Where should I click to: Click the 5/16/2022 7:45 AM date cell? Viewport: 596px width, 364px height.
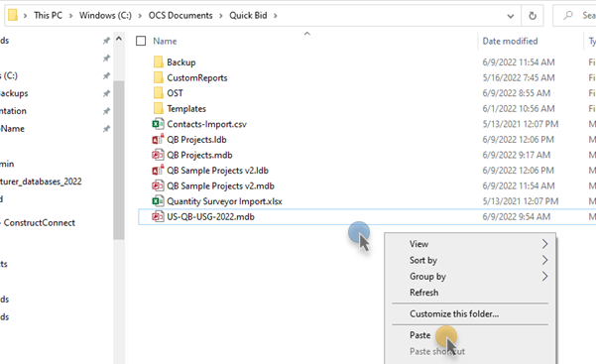519,77
